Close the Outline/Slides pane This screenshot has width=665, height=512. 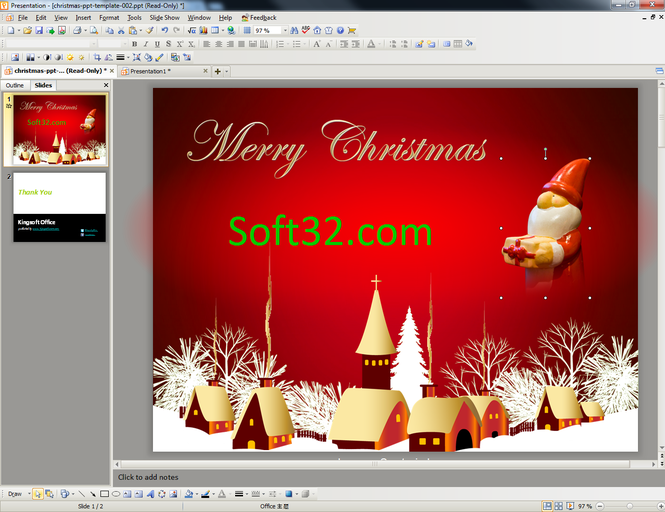click(x=106, y=85)
